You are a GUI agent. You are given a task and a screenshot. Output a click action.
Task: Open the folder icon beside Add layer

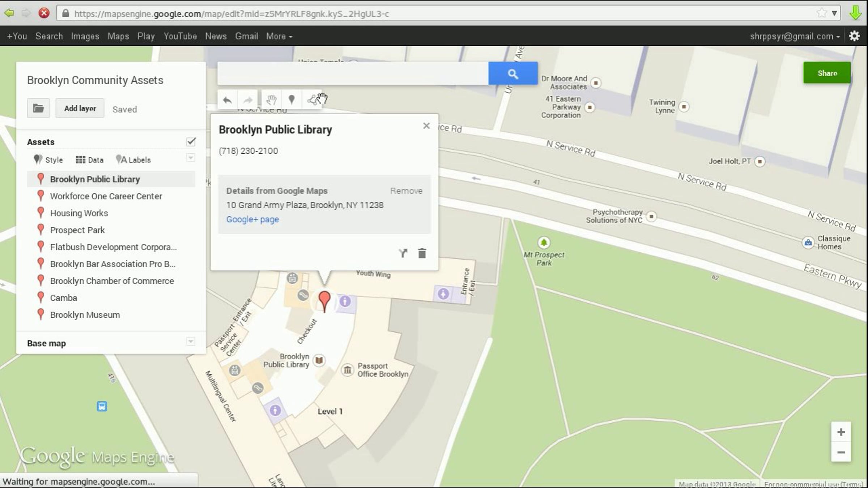click(x=38, y=108)
